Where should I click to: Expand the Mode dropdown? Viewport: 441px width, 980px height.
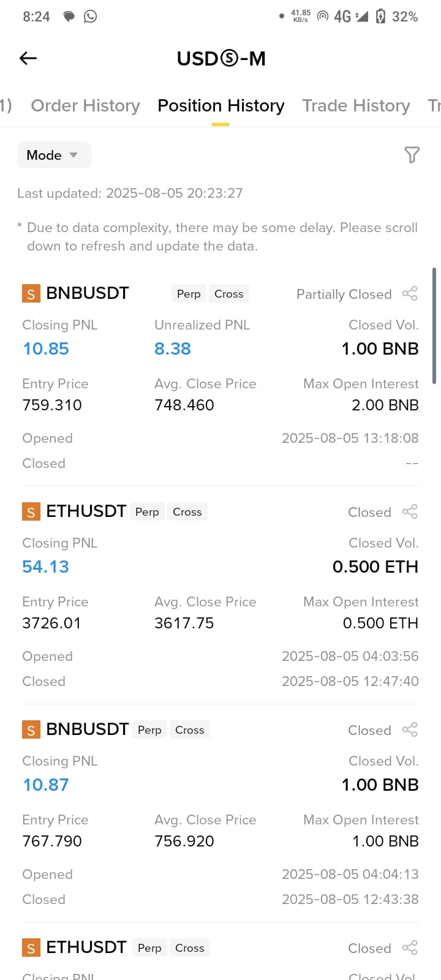coord(54,155)
